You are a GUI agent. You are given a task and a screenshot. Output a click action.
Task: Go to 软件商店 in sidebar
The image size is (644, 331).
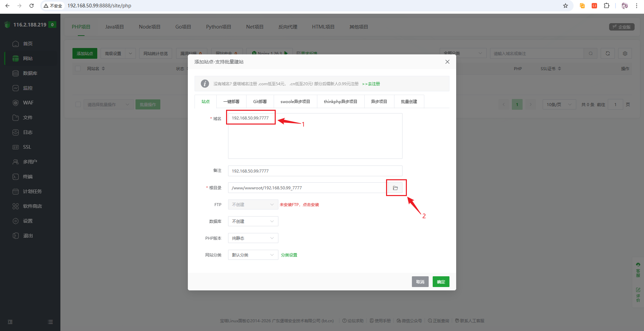[x=32, y=206]
